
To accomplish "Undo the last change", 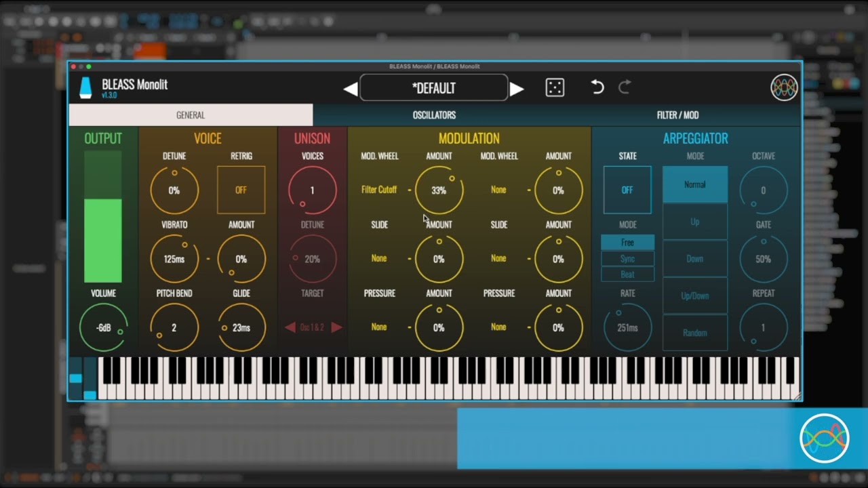I will pos(597,87).
